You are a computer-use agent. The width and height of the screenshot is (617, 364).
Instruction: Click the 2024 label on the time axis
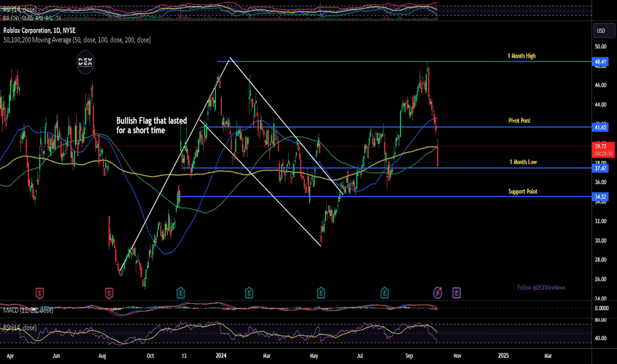click(221, 356)
